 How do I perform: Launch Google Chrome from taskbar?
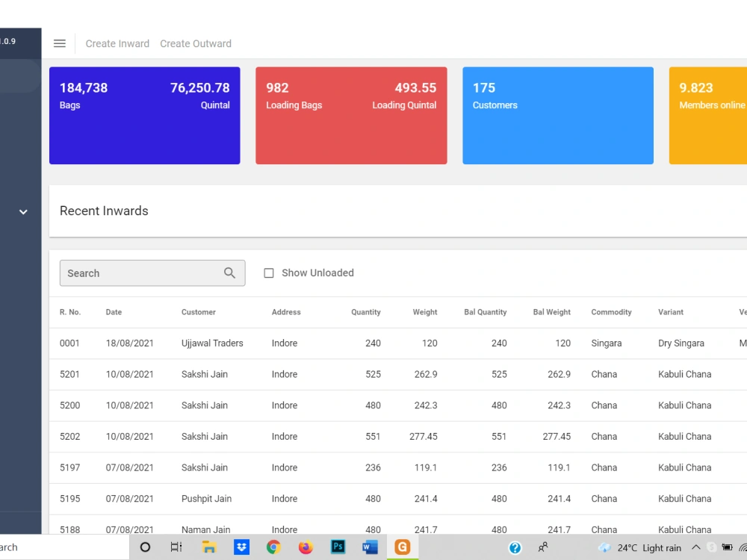273,547
